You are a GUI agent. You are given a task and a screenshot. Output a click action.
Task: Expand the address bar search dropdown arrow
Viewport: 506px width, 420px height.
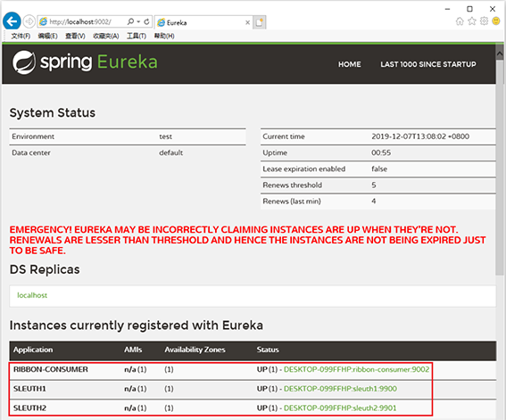click(138, 21)
